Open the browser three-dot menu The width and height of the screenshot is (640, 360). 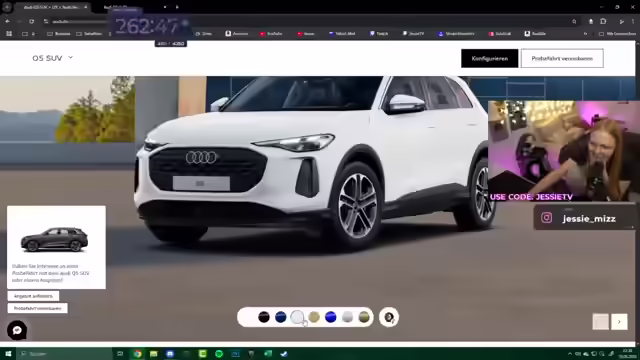tap(633, 21)
